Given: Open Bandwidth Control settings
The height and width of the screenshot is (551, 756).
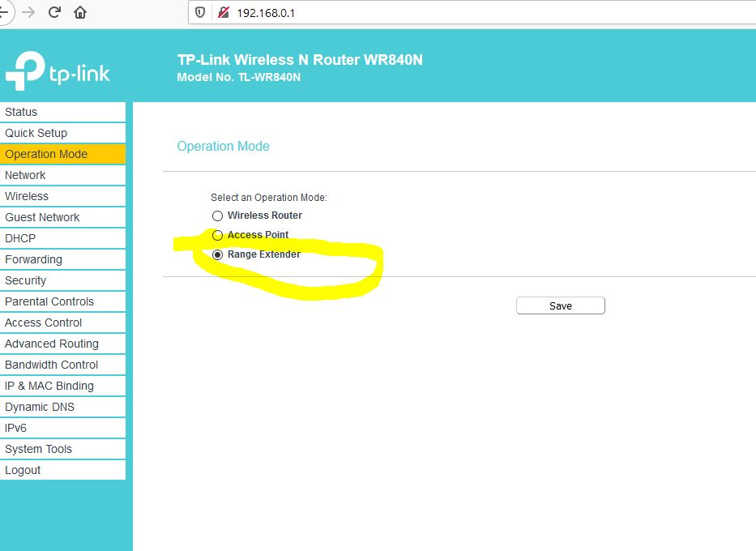Looking at the screenshot, I should (62, 365).
